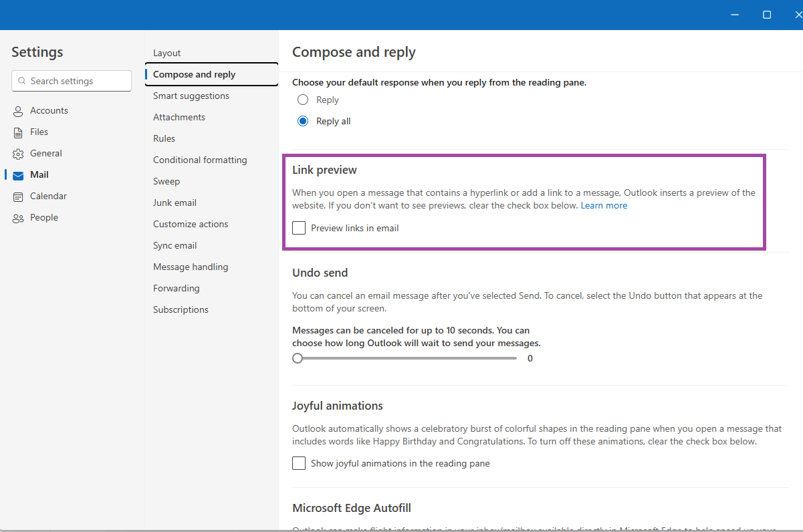Click the Learn more link
The image size is (803, 532).
pos(604,205)
